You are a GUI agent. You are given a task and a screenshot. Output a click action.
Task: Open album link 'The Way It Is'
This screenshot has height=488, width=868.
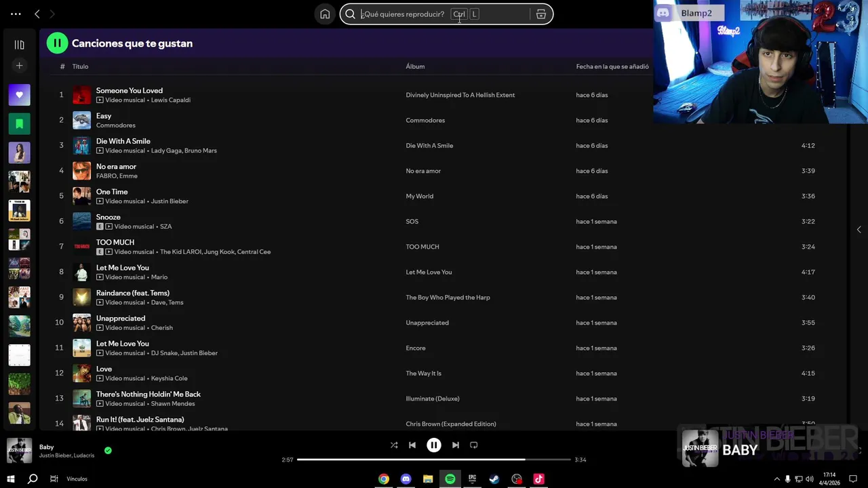point(423,373)
